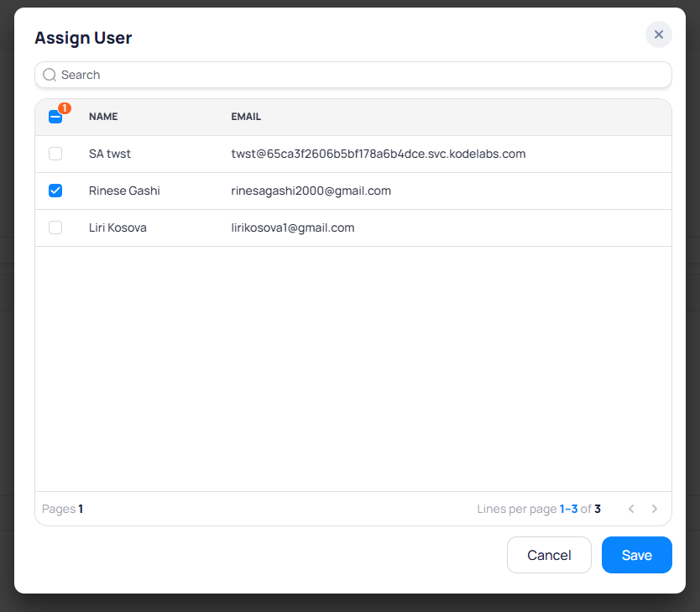Click the Liri Kosova name
This screenshot has width=700, height=612.
(x=118, y=228)
